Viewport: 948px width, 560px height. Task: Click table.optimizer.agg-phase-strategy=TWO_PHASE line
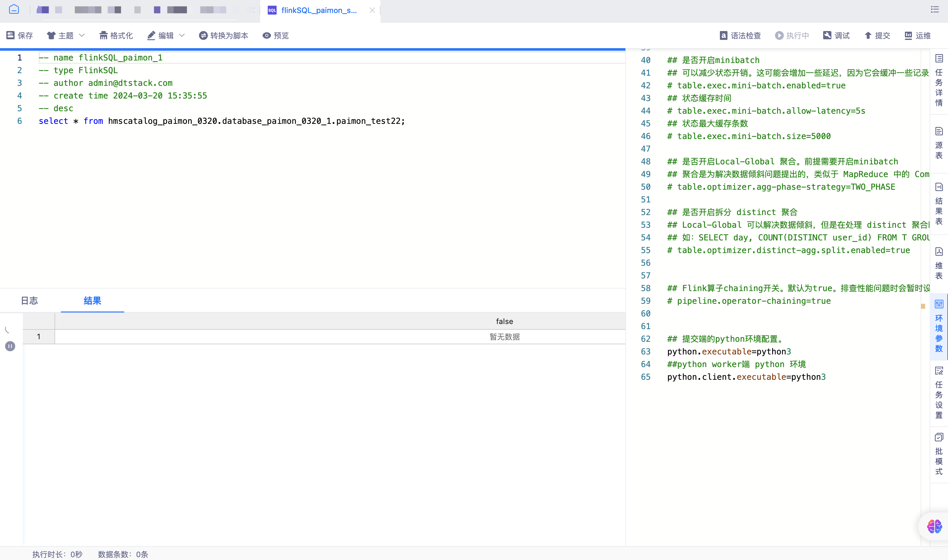tap(781, 187)
